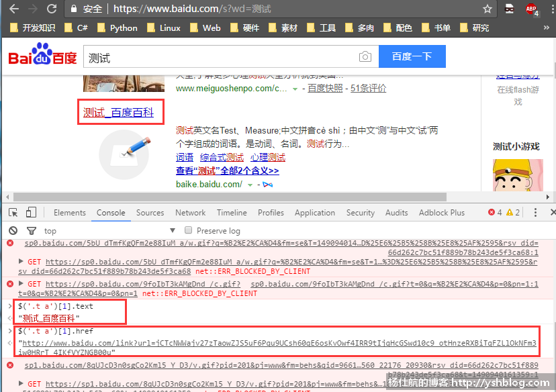556x392 pixels.
Task: Activate the DevTools inspect element icon
Action: click(x=13, y=213)
